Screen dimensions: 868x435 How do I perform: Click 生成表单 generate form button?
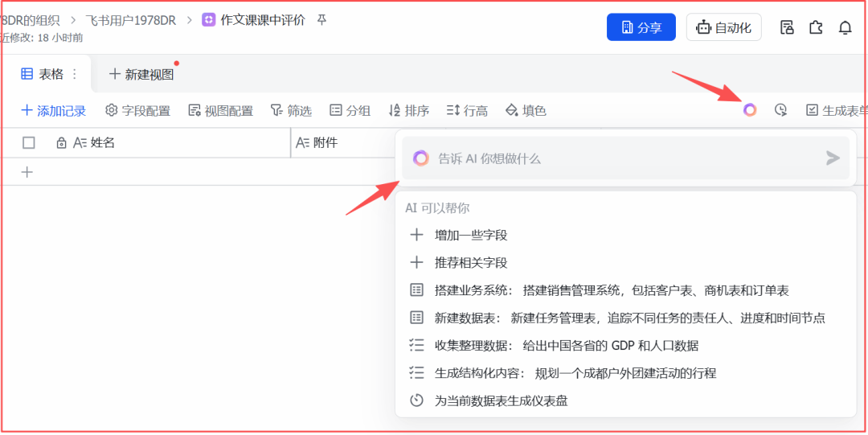point(837,111)
